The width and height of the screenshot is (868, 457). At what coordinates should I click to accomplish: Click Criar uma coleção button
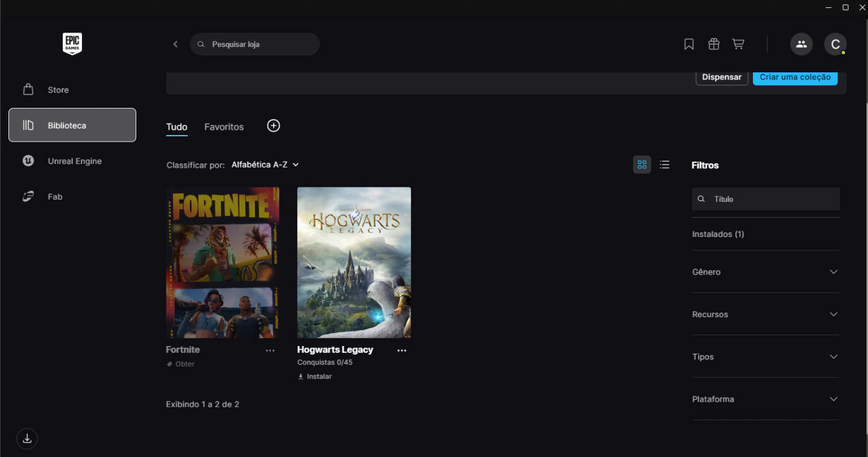click(795, 77)
